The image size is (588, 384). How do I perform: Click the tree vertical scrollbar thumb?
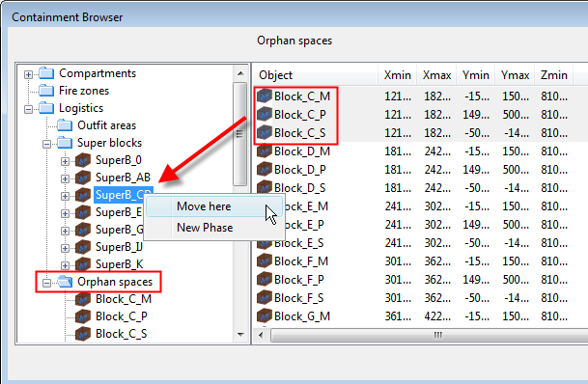pyautogui.click(x=240, y=134)
